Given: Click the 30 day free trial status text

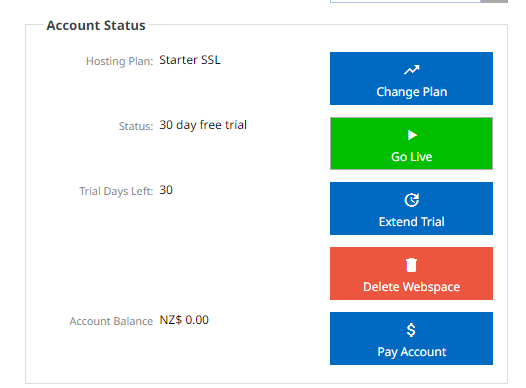Looking at the screenshot, I should pyautogui.click(x=203, y=125).
